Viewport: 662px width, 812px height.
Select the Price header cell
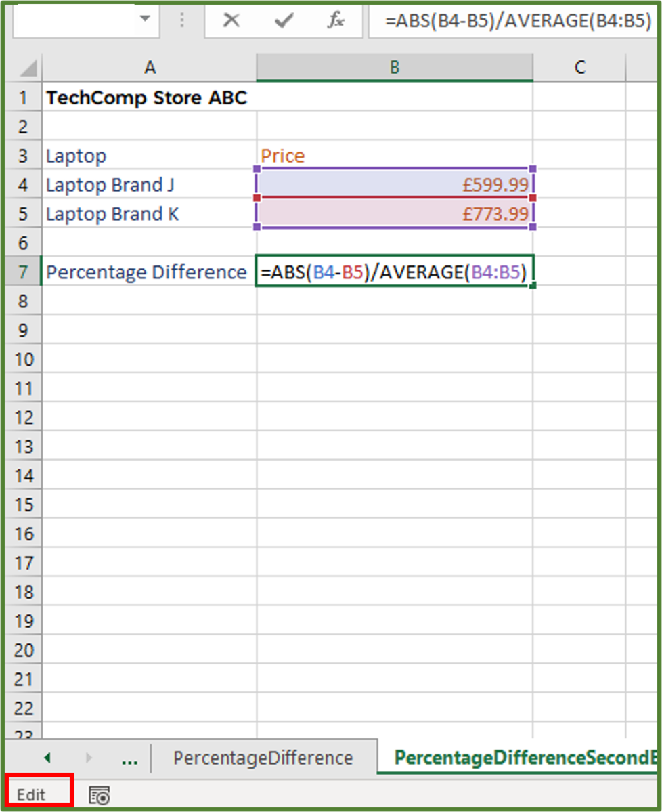coord(395,155)
